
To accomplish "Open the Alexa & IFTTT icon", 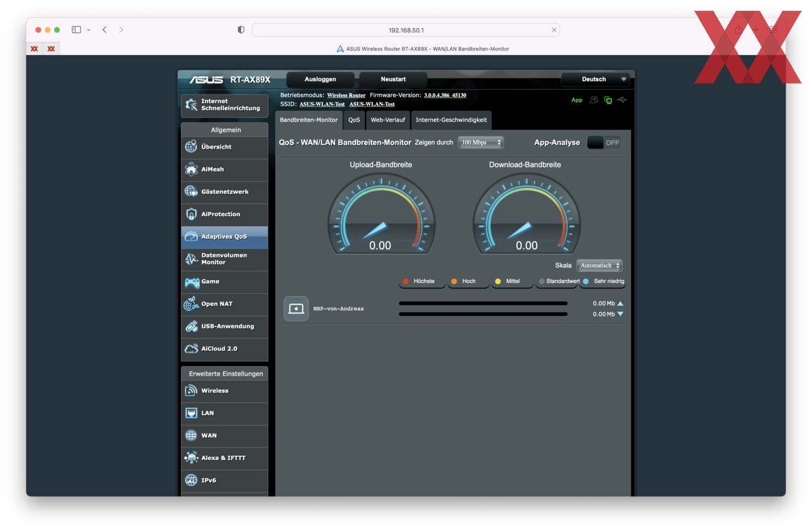I will pyautogui.click(x=191, y=458).
